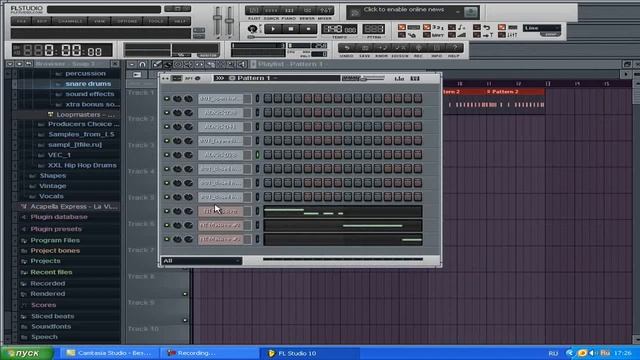Toggle the metronome ramp icon option
This screenshot has height=360, width=640.
pos(452,35)
